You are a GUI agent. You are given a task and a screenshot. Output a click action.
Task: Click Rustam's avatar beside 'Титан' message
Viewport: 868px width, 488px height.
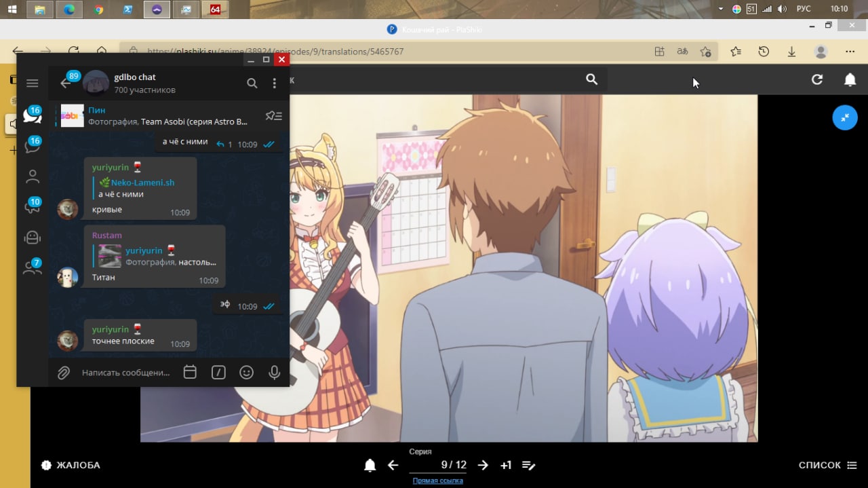click(x=67, y=277)
